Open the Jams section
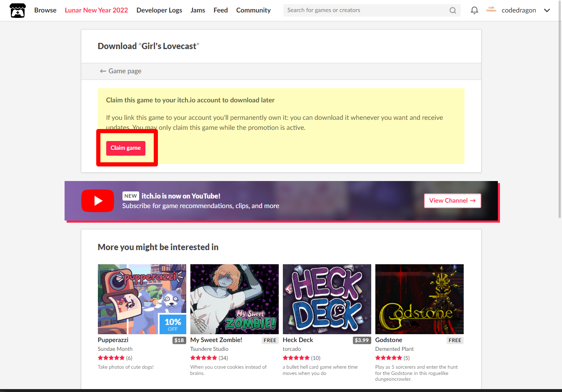 pyautogui.click(x=198, y=10)
